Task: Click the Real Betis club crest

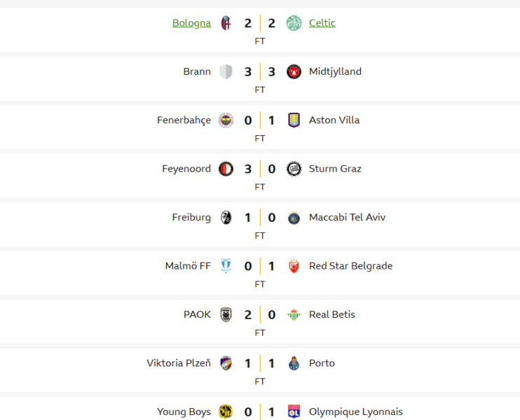Action: [294, 315]
